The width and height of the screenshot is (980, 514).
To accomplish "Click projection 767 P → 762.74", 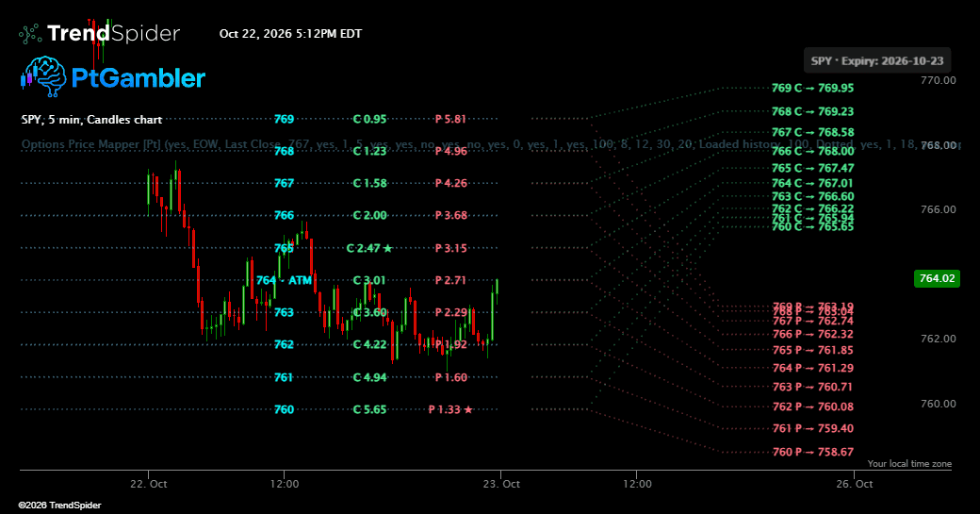I will coord(812,321).
